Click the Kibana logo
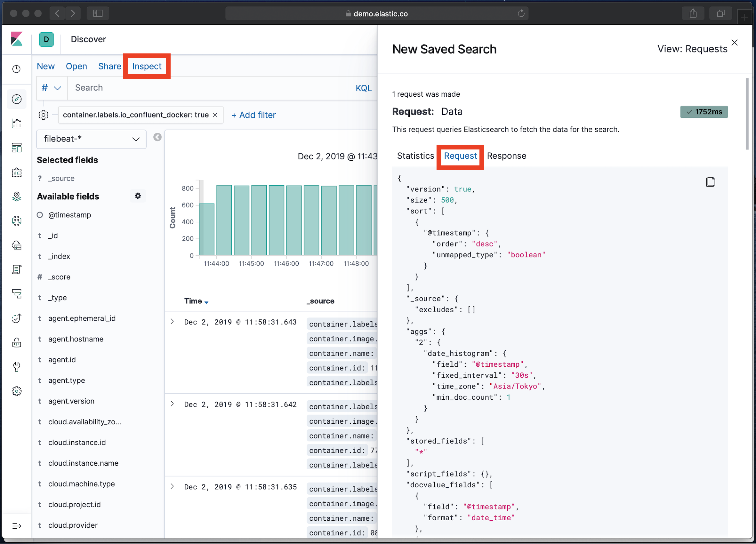 [x=17, y=39]
